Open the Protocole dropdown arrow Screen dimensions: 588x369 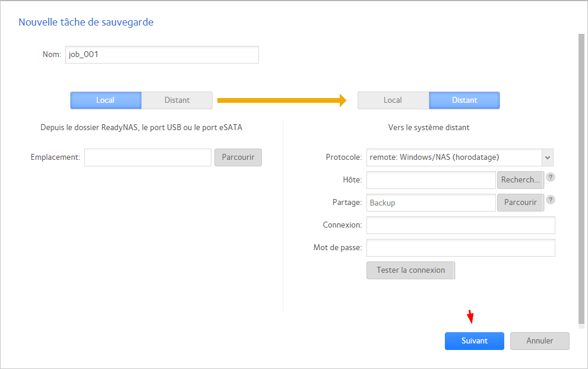point(548,157)
